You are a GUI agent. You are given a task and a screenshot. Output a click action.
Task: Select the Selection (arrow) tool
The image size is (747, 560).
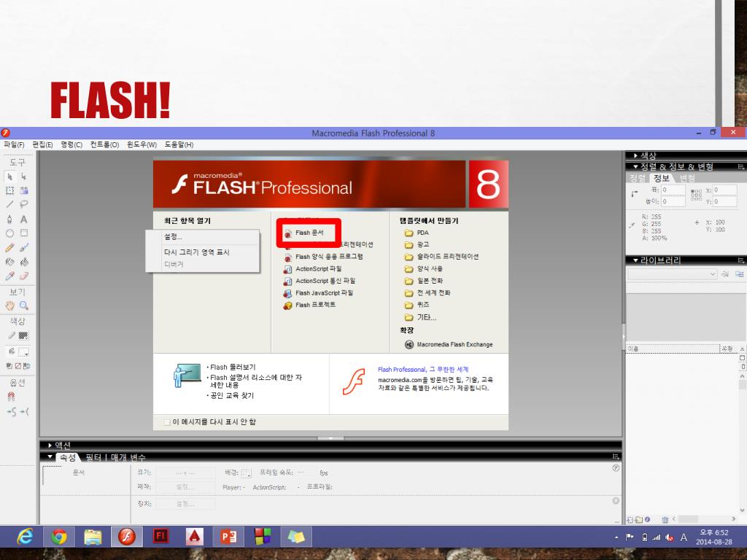click(x=9, y=176)
